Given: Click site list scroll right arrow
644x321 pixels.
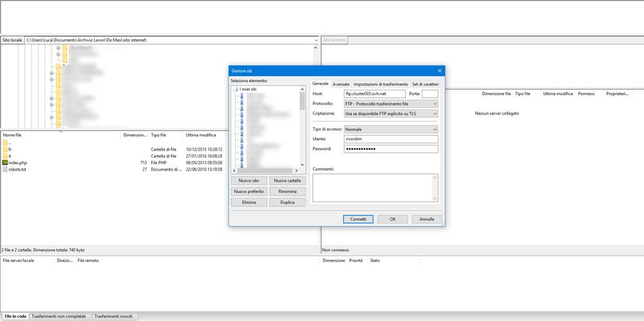Looking at the screenshot, I should coord(296,170).
